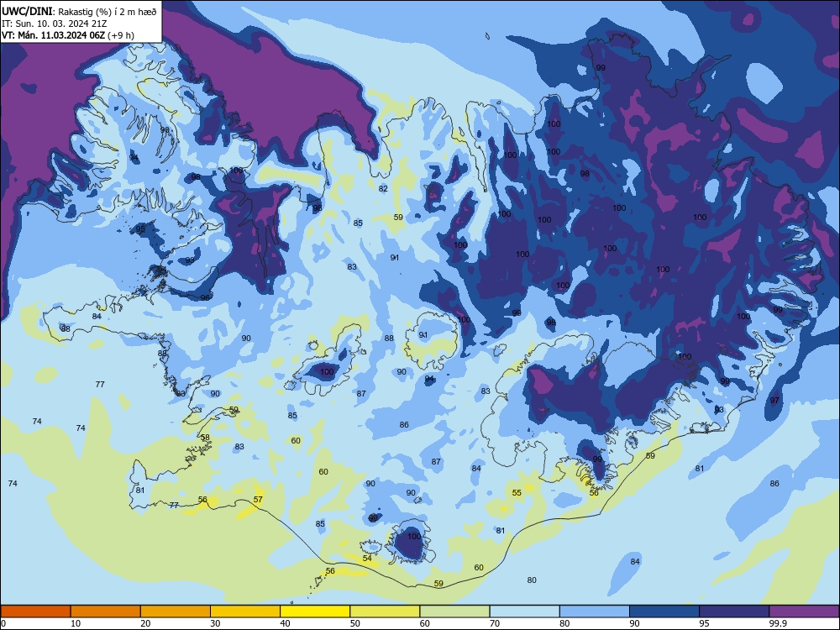Select the 'IT: Sun. 10. 03. 2024 21Z' line
The height and width of the screenshot is (630, 840).
click(x=54, y=24)
